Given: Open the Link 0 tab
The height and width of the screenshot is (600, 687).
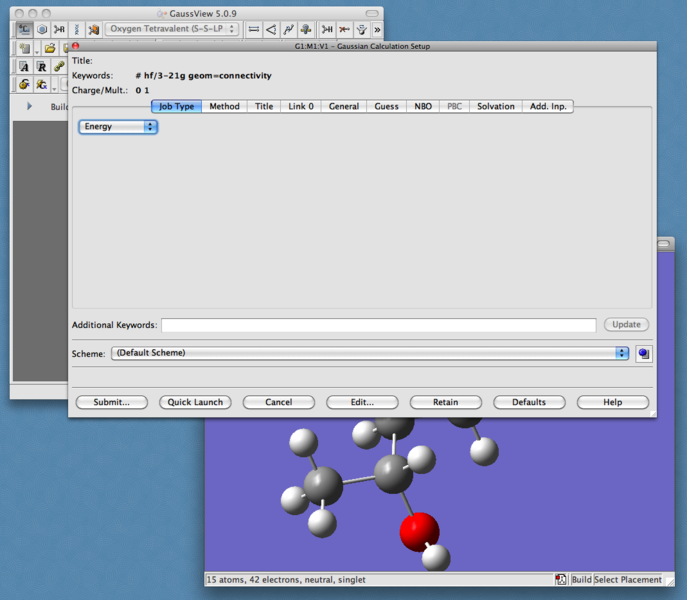Looking at the screenshot, I should 301,107.
